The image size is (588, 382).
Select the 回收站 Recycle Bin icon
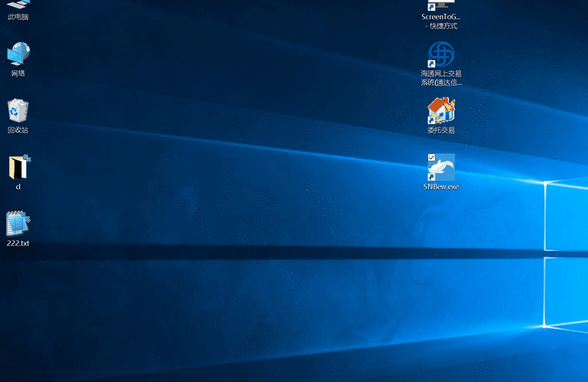18,111
